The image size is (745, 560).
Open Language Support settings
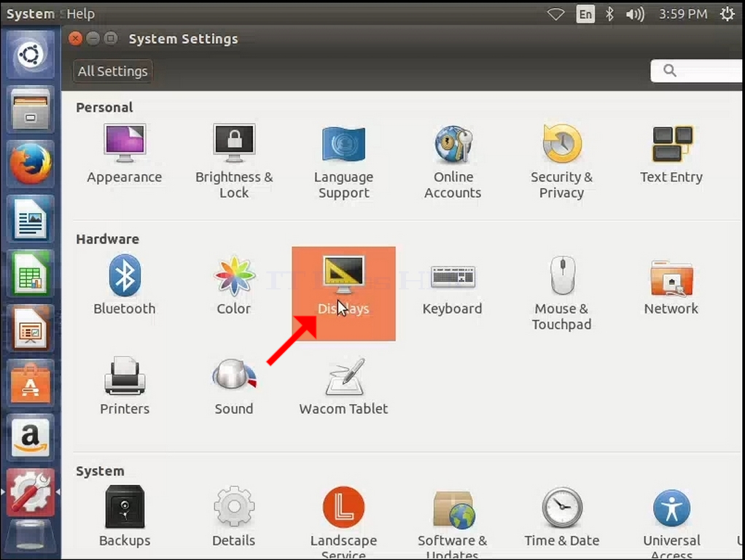(x=343, y=161)
